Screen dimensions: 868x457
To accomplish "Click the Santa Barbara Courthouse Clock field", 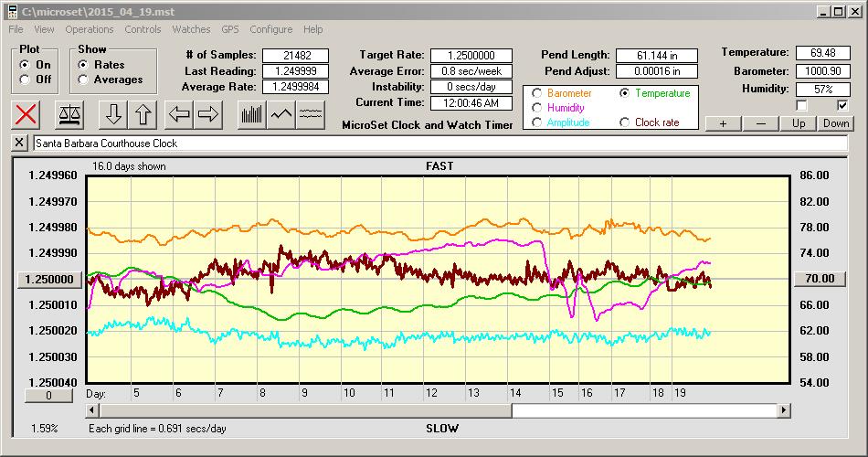I will [x=440, y=143].
